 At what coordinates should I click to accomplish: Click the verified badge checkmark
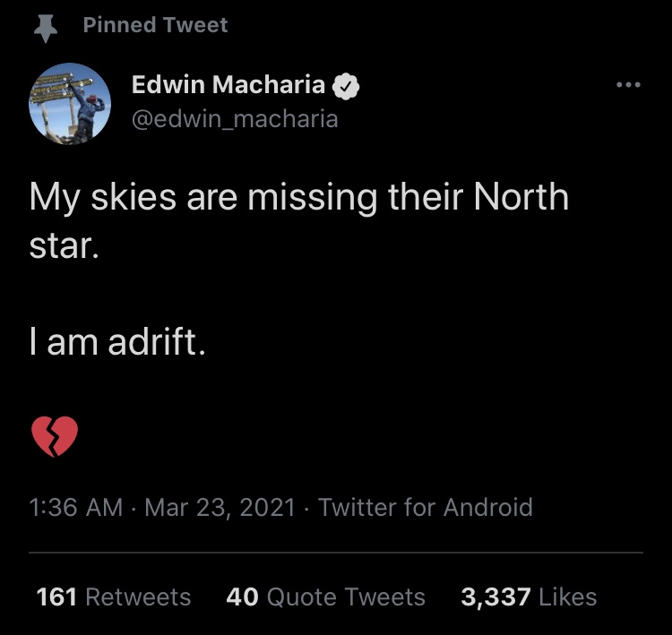pyautogui.click(x=346, y=86)
